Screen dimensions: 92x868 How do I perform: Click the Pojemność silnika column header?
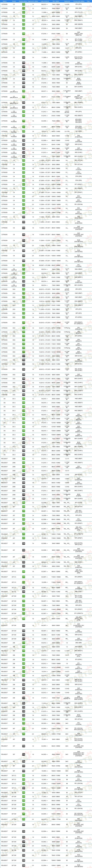pos(33,1)
